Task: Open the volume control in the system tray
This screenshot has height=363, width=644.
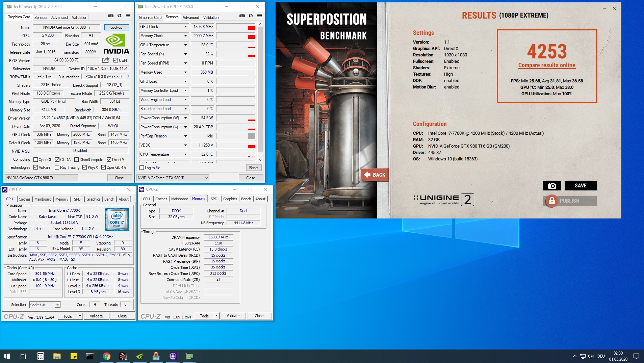Action: coord(591,356)
